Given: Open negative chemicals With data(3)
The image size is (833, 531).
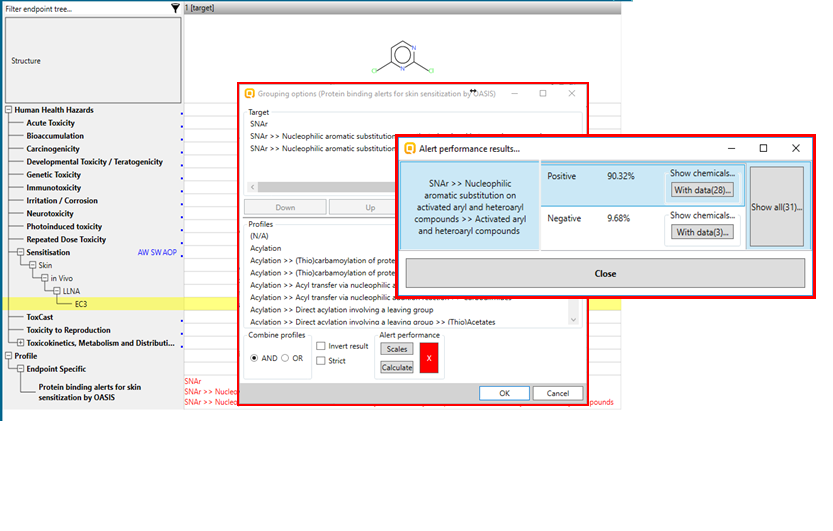Looking at the screenshot, I should point(702,232).
